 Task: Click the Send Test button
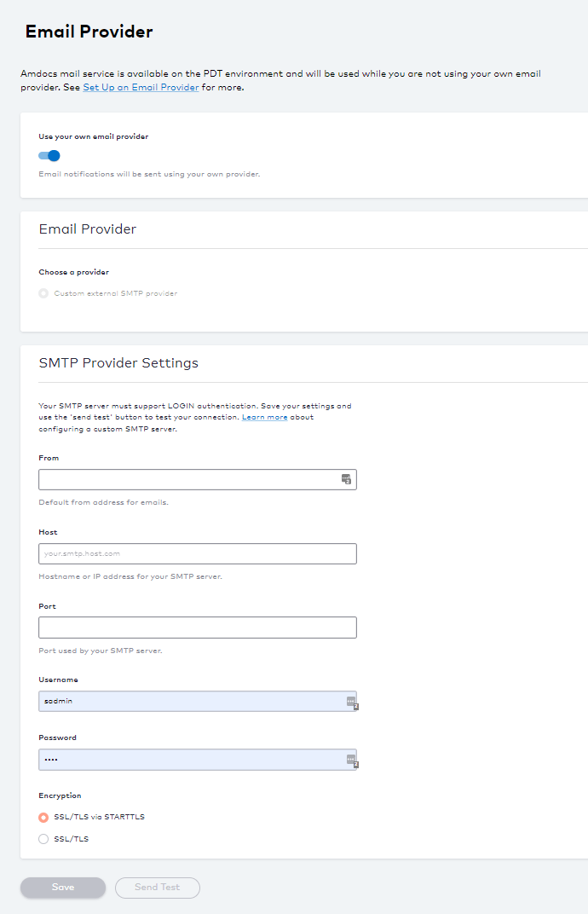click(158, 888)
